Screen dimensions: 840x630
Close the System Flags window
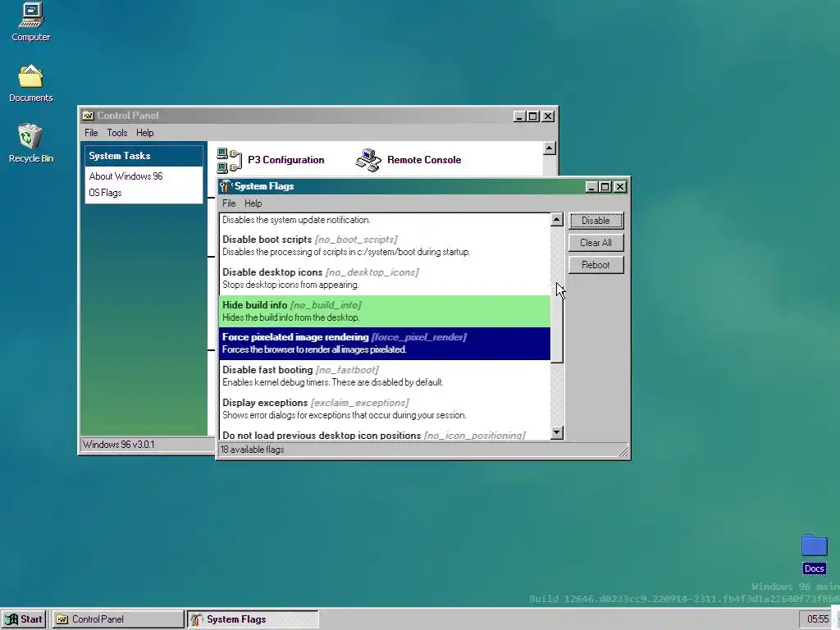click(x=620, y=187)
